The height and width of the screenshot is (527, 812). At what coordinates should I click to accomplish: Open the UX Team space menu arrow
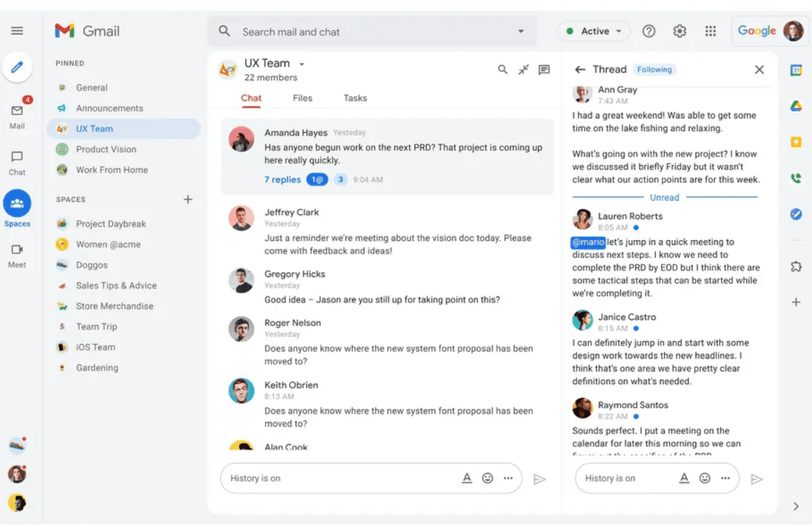pos(301,64)
